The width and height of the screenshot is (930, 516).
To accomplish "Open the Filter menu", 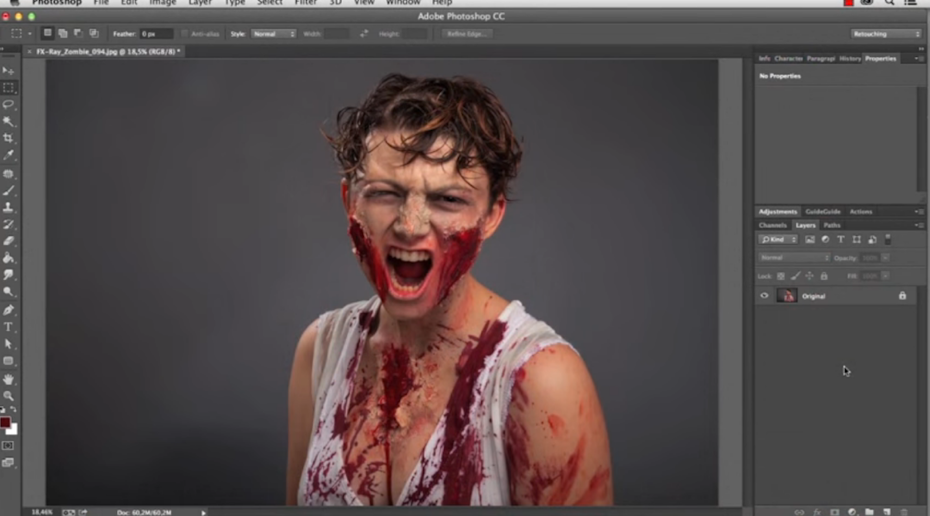I will (x=305, y=3).
